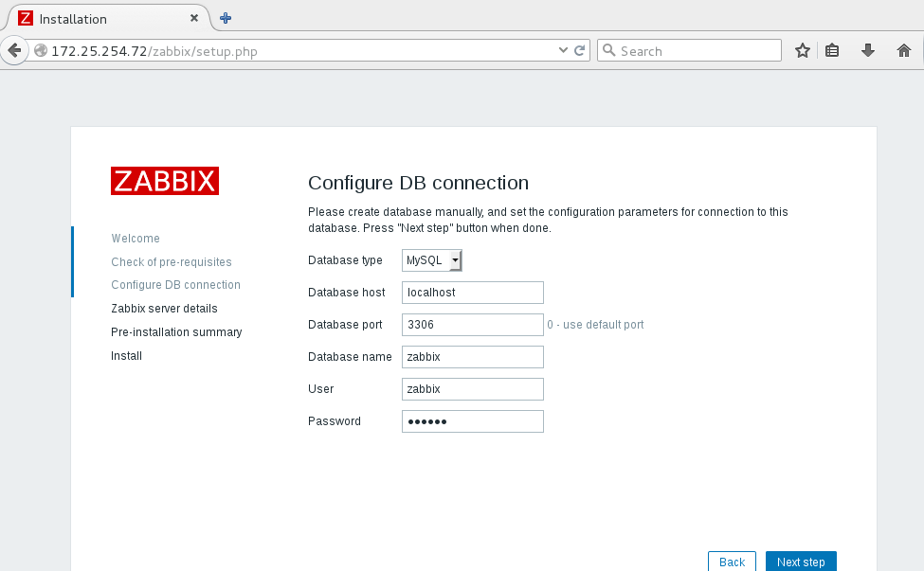Click the ZABBIX logo

(x=165, y=181)
